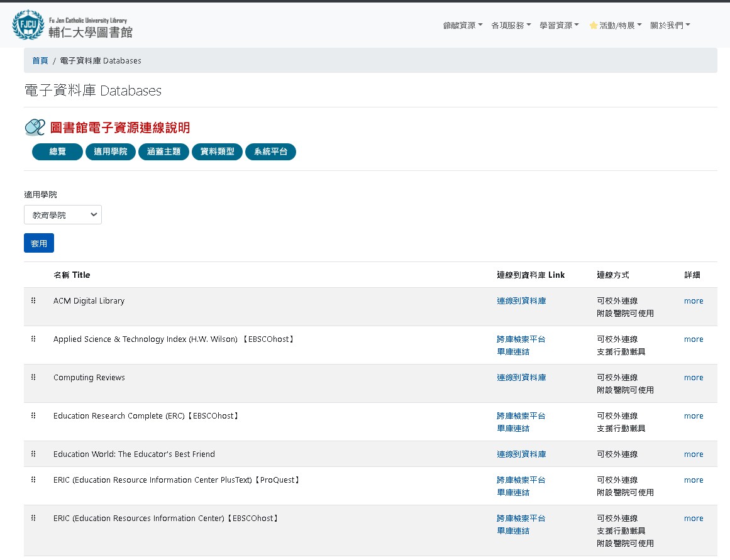This screenshot has height=560, width=730.
Task: Click more for ERIC EBSCOhost row
Action: click(x=694, y=518)
